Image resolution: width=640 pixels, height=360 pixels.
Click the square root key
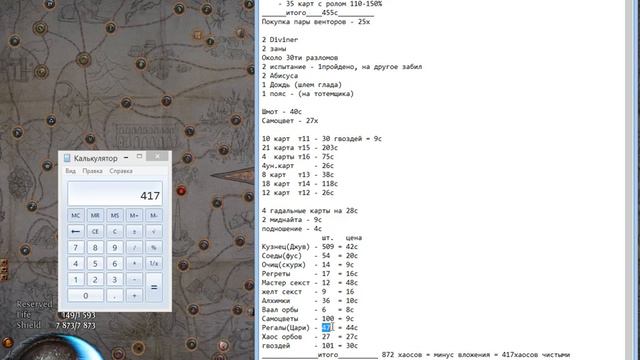click(154, 231)
